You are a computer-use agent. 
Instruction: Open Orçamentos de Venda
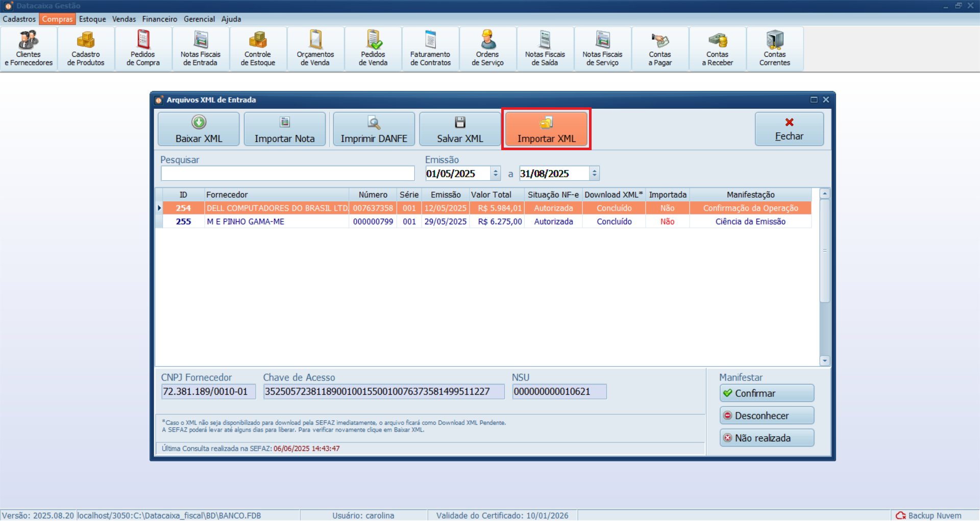315,48
